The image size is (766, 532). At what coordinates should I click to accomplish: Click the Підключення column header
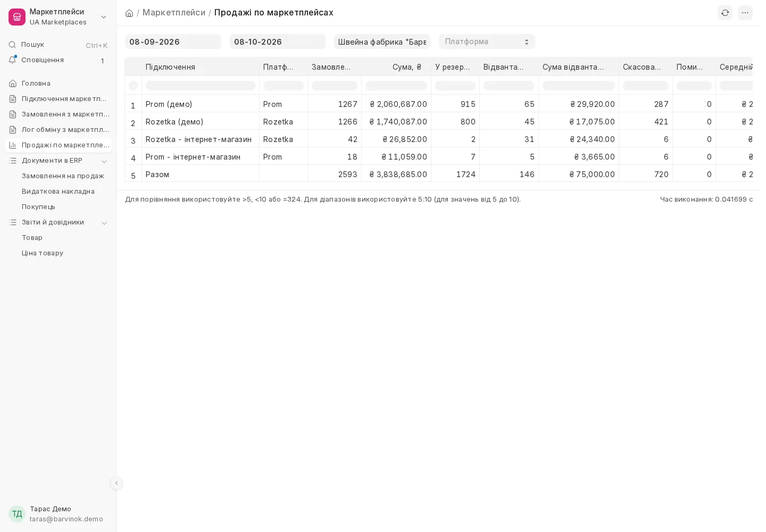click(201, 67)
